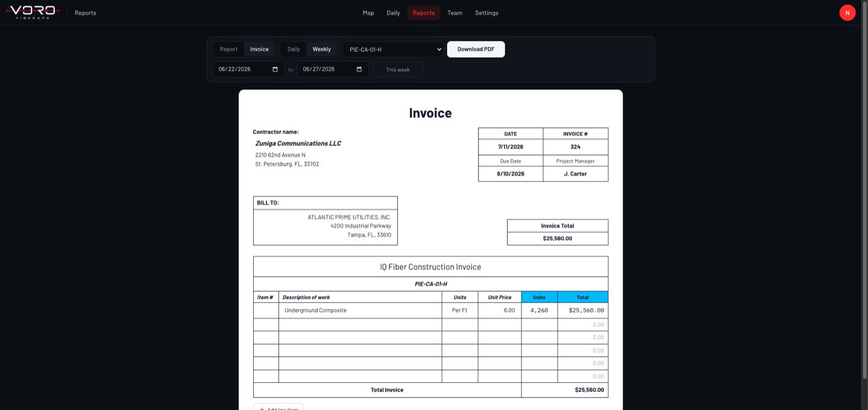Screen dimensions: 868x410
Task: Click the invoice date 7/11/2026
Action: (x=511, y=147)
